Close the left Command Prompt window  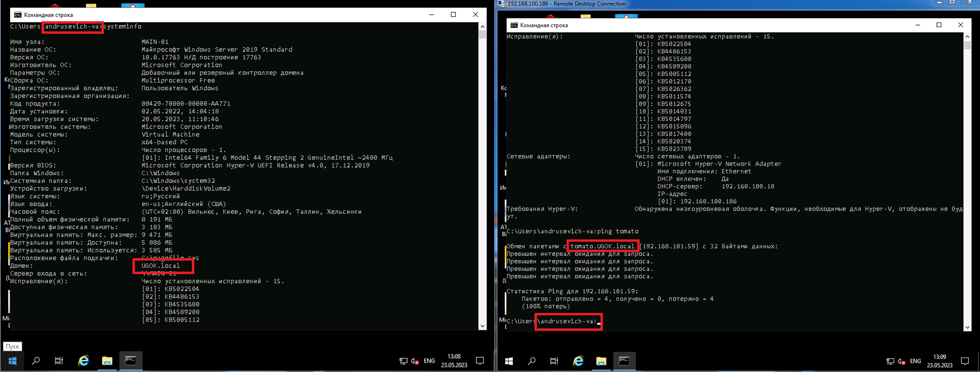click(x=475, y=15)
